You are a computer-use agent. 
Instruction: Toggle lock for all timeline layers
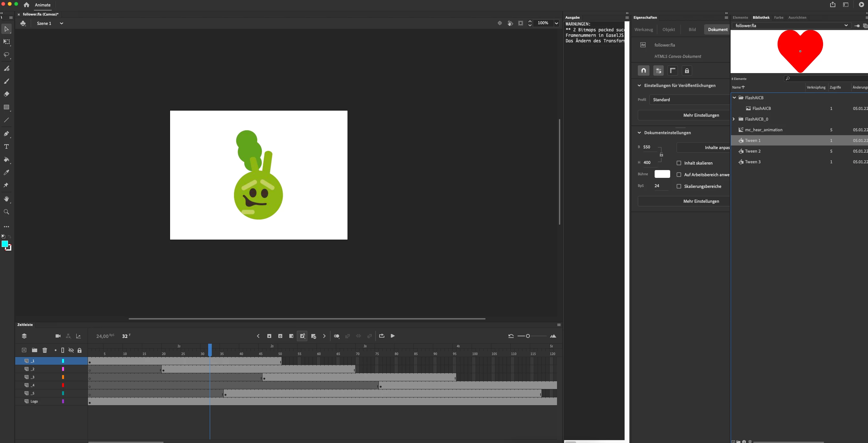[x=80, y=351]
